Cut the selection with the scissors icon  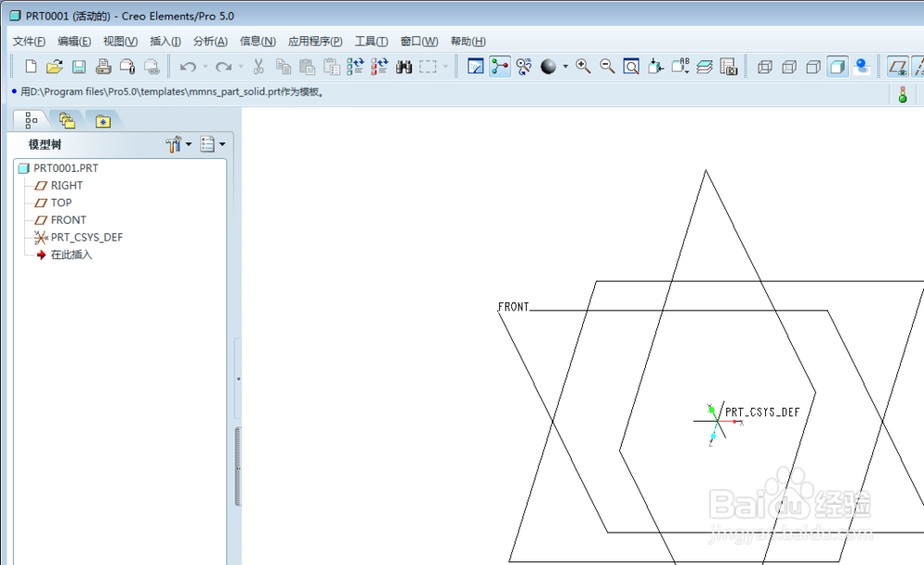tap(258, 67)
